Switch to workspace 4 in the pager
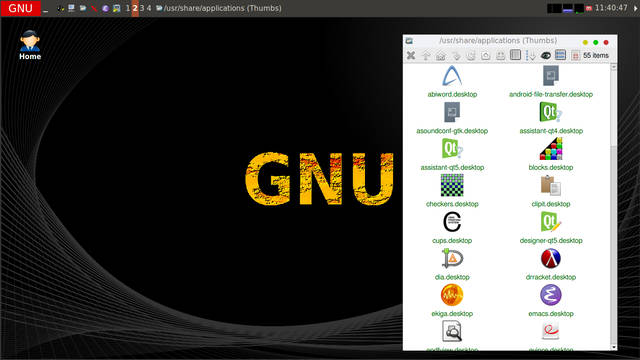The height and width of the screenshot is (360, 640). click(149, 8)
